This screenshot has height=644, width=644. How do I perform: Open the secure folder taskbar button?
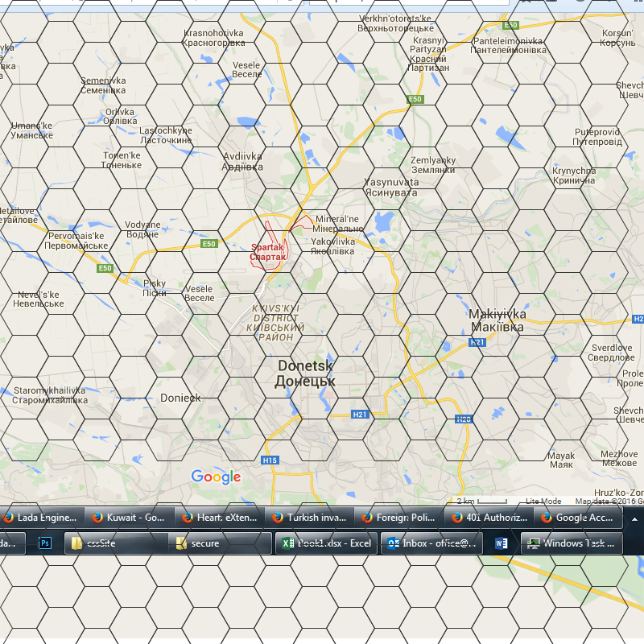[x=220, y=543]
